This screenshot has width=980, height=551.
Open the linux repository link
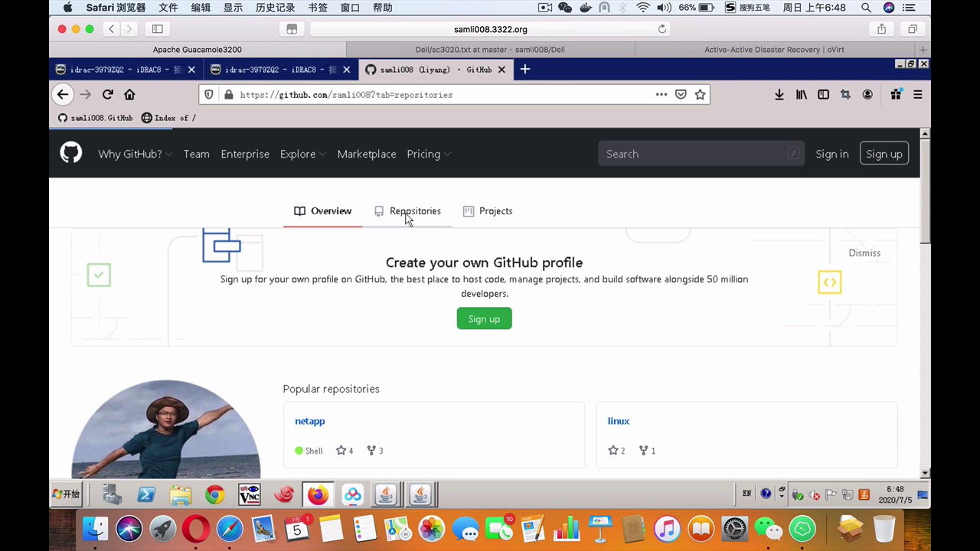pyautogui.click(x=619, y=421)
